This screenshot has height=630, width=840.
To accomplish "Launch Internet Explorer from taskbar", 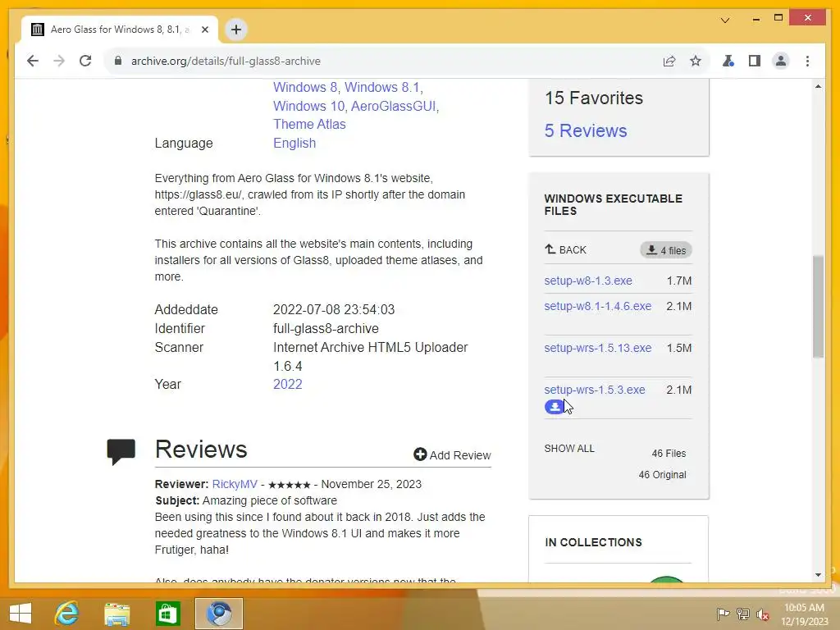I will tap(66, 613).
